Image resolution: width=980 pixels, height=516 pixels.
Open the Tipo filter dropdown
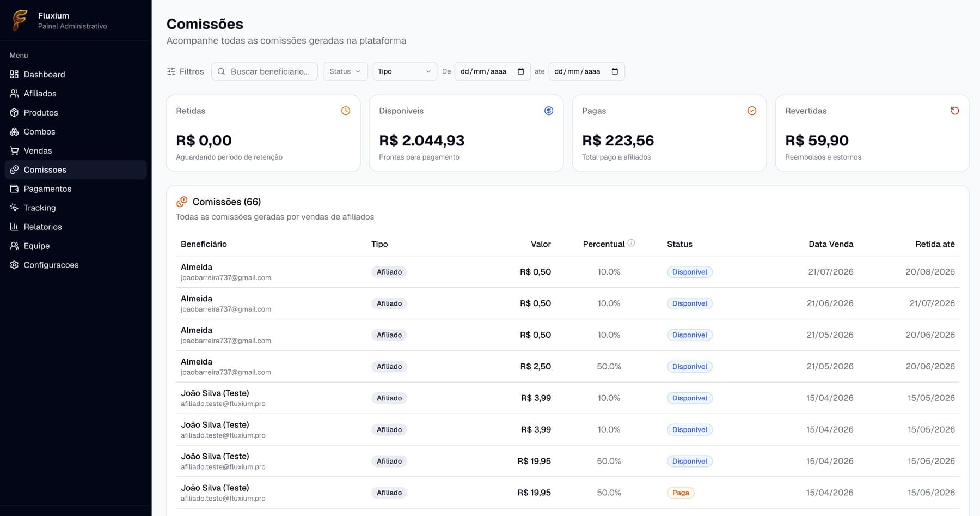point(405,71)
